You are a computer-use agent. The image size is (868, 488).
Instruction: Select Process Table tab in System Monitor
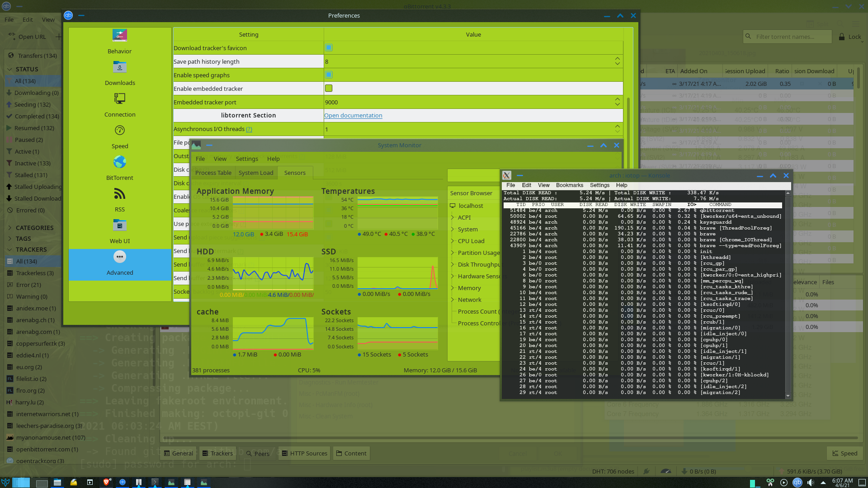pos(213,173)
